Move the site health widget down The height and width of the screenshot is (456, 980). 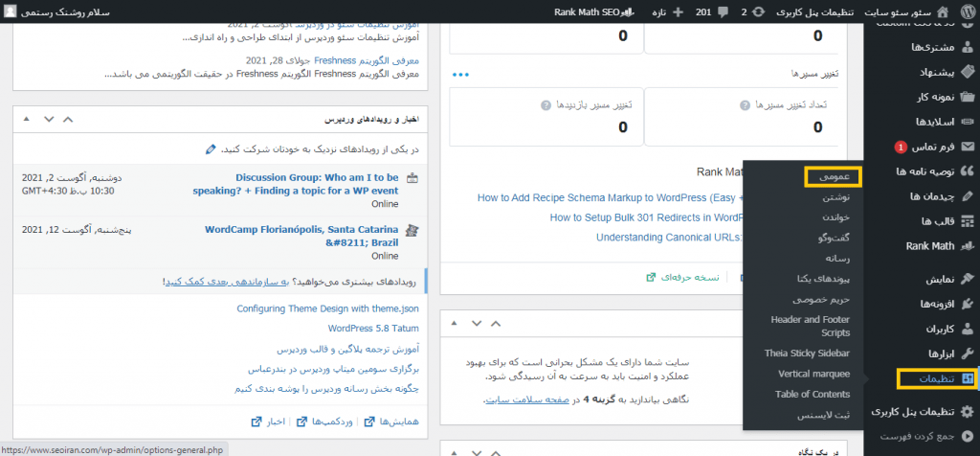[x=477, y=324]
